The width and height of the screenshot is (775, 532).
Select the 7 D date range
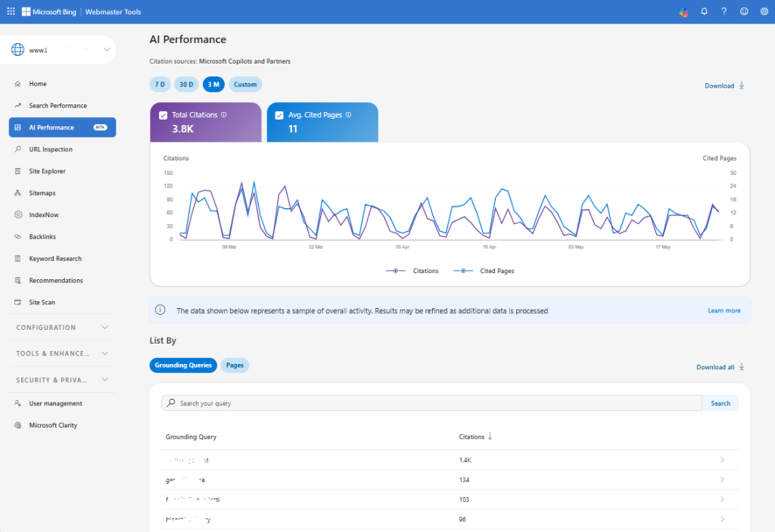coord(160,85)
